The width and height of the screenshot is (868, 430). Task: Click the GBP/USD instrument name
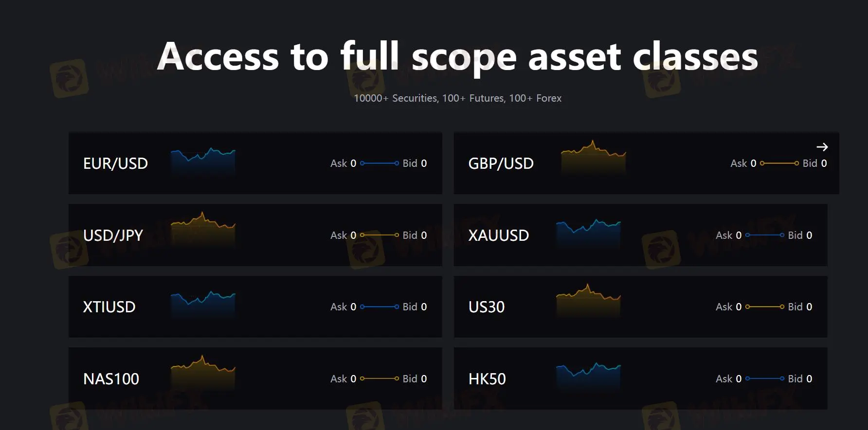tap(501, 163)
